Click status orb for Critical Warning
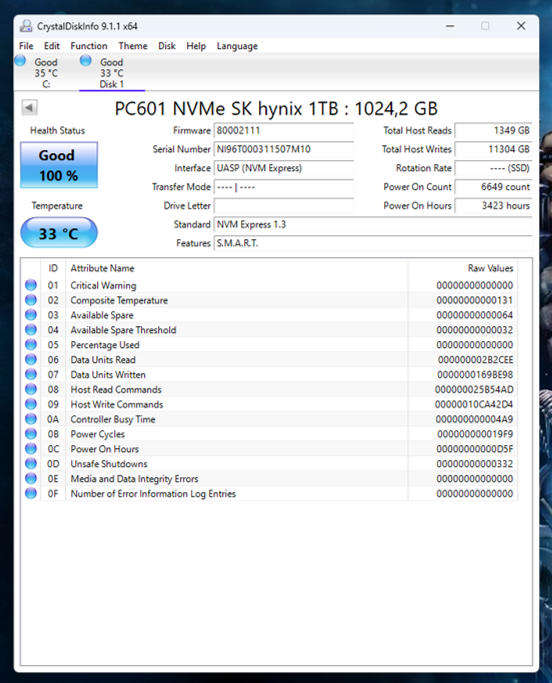The image size is (552, 683). 31,285
